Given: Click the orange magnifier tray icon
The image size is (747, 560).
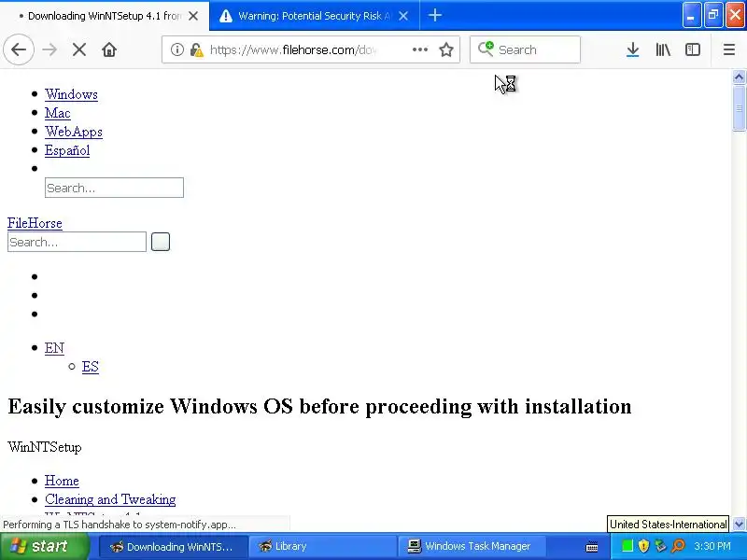Looking at the screenshot, I should tap(679, 546).
